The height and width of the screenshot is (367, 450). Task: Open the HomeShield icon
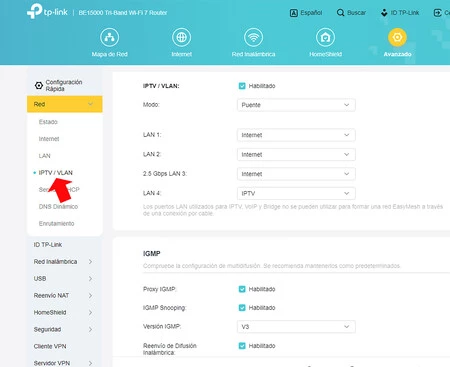point(325,37)
